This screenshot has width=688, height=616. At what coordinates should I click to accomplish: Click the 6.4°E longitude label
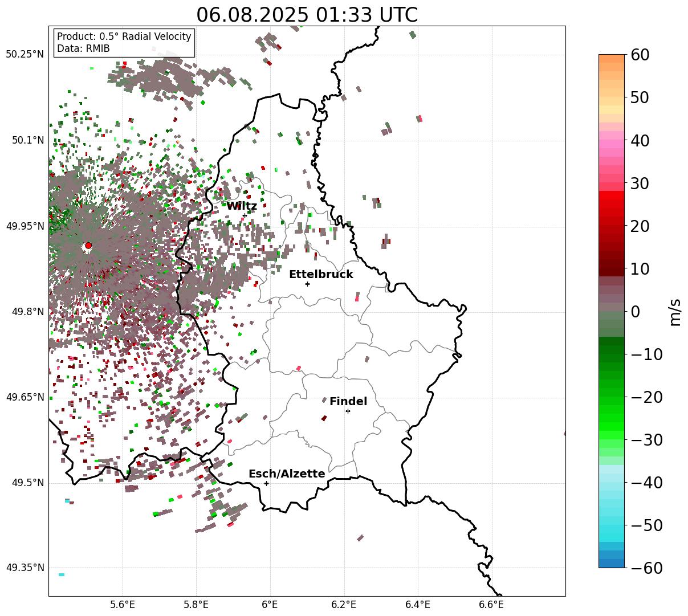pyautogui.click(x=417, y=604)
